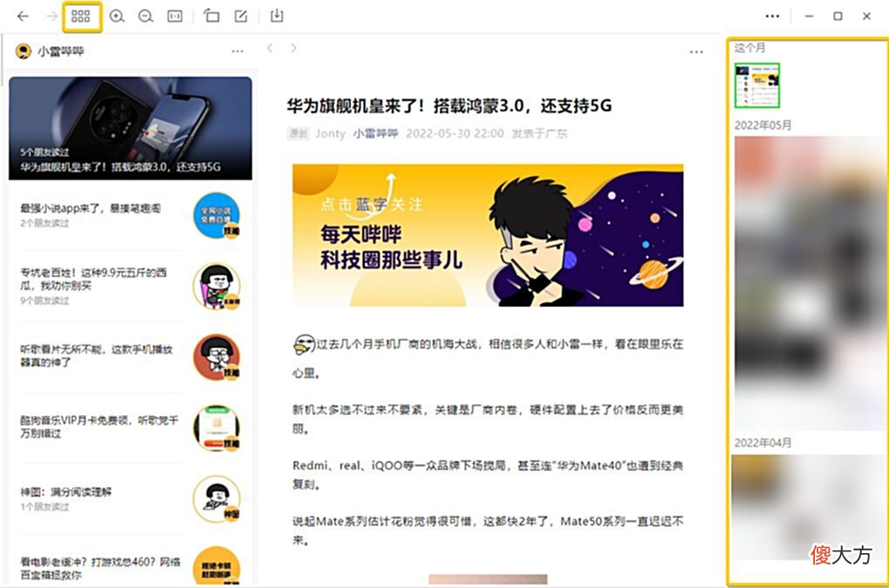889x588 pixels.
Task: Click the thumbnail of the 神图 article
Action: [x=216, y=499]
